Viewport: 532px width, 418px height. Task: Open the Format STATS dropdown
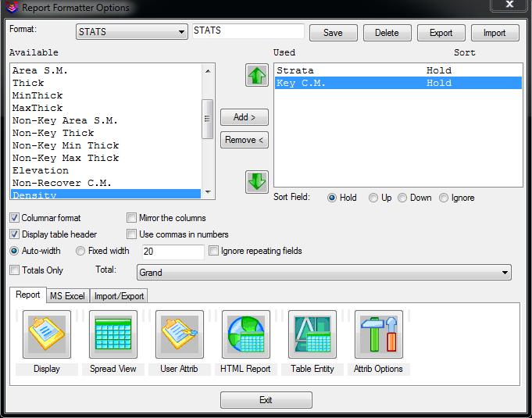(x=132, y=32)
